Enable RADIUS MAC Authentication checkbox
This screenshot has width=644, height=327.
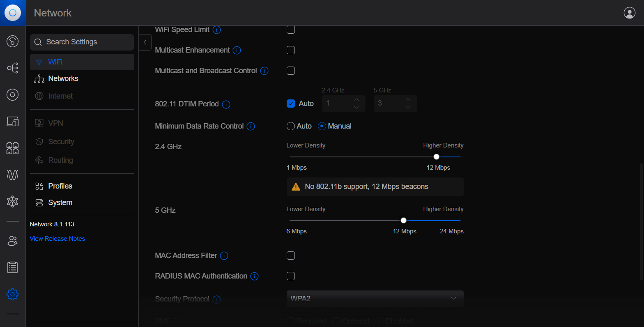[291, 276]
